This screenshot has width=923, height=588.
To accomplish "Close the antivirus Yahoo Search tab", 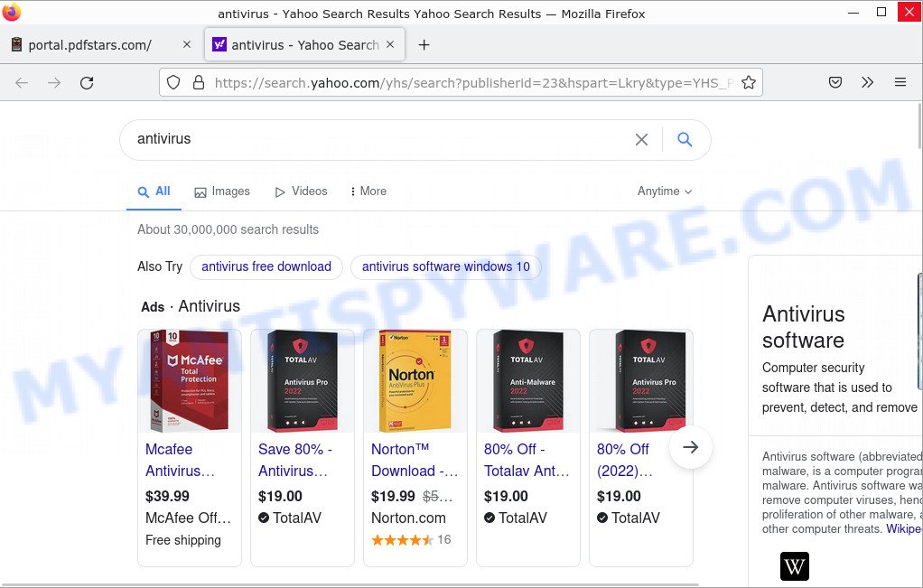I will tap(389, 44).
